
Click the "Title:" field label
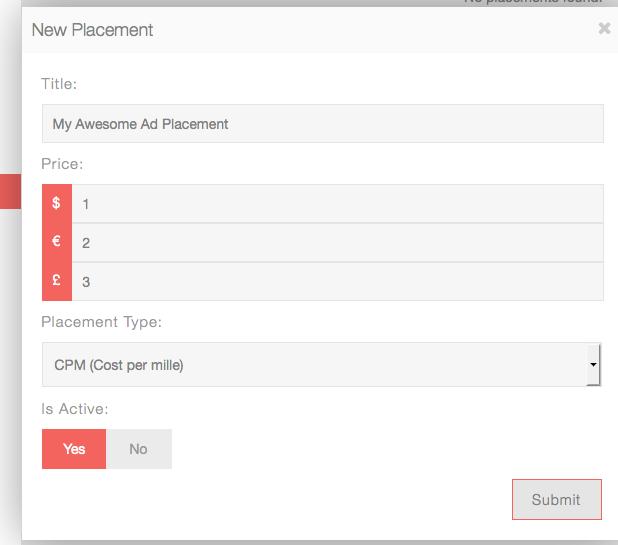click(x=59, y=84)
